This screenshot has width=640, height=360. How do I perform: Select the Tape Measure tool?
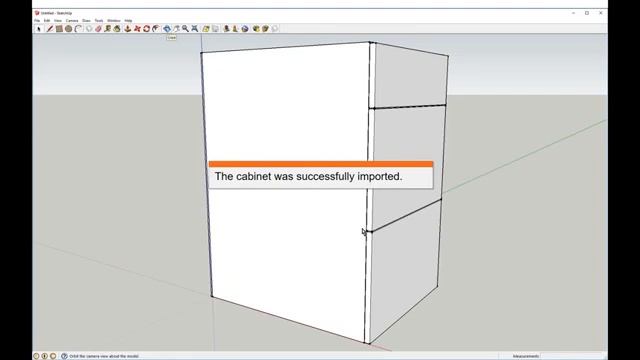click(108, 29)
